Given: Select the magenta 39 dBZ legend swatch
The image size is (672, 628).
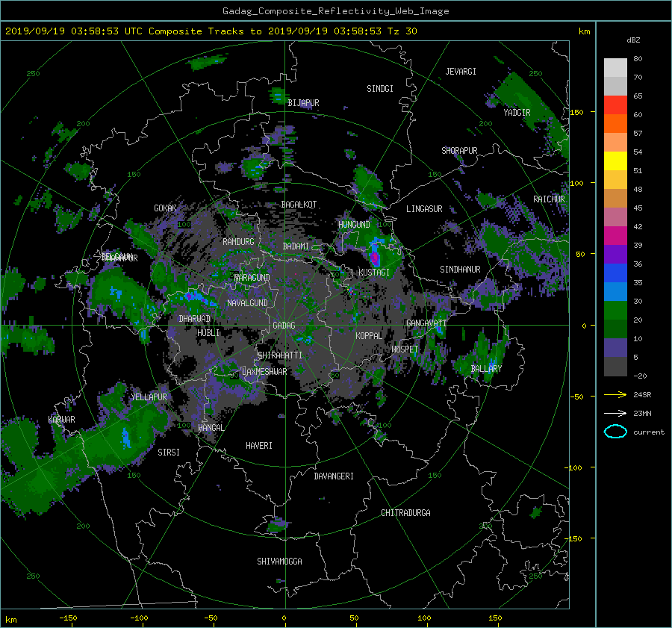Looking at the screenshot, I should (615, 235).
